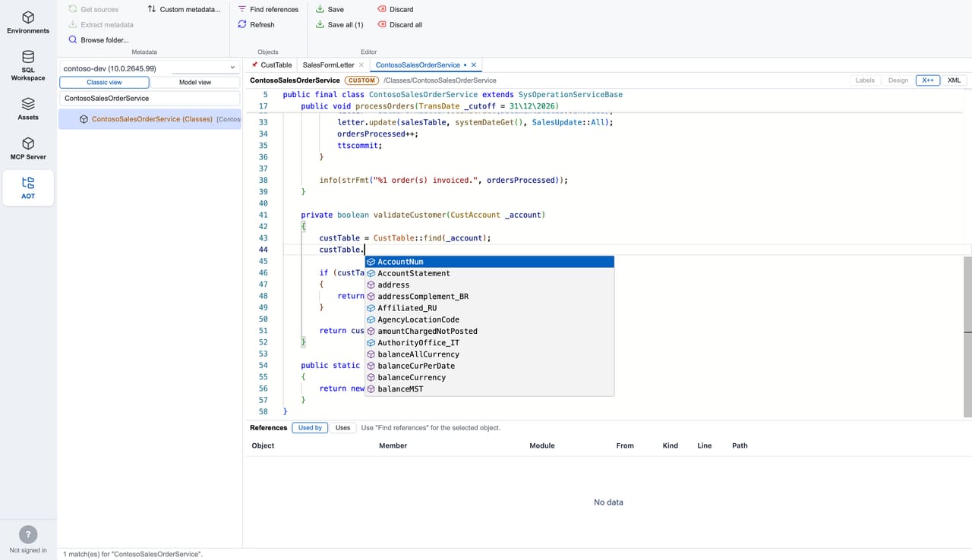Click the CUSTOM badge
This screenshot has height=560, width=972.
[x=361, y=80]
